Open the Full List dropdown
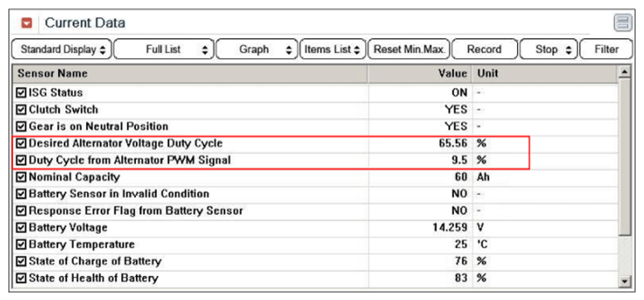 pyautogui.click(x=163, y=50)
